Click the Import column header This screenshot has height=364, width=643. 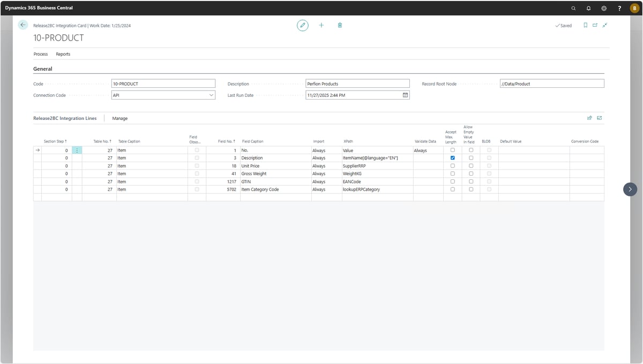pyautogui.click(x=318, y=141)
